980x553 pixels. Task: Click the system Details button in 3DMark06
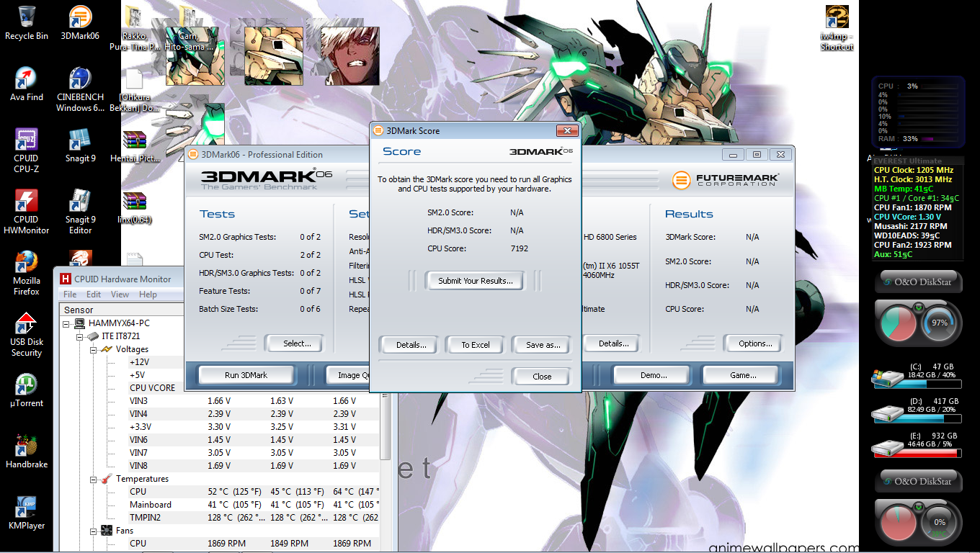click(614, 343)
